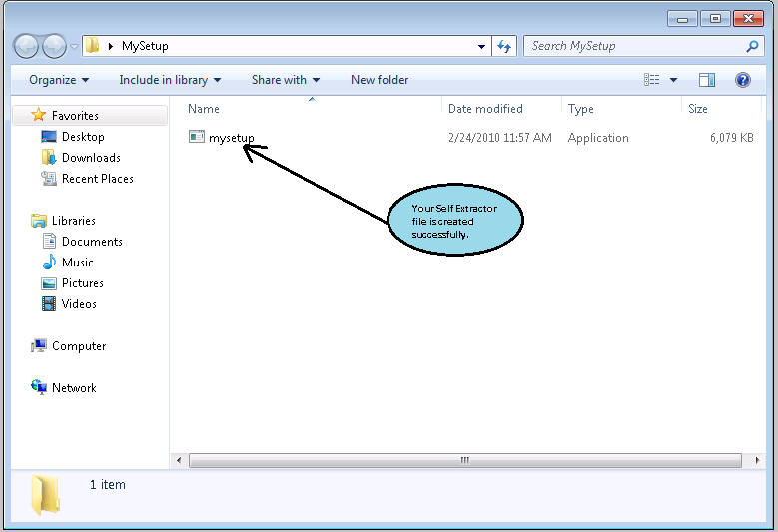The height and width of the screenshot is (532, 778).
Task: Open Include in library menu
Action: point(170,80)
